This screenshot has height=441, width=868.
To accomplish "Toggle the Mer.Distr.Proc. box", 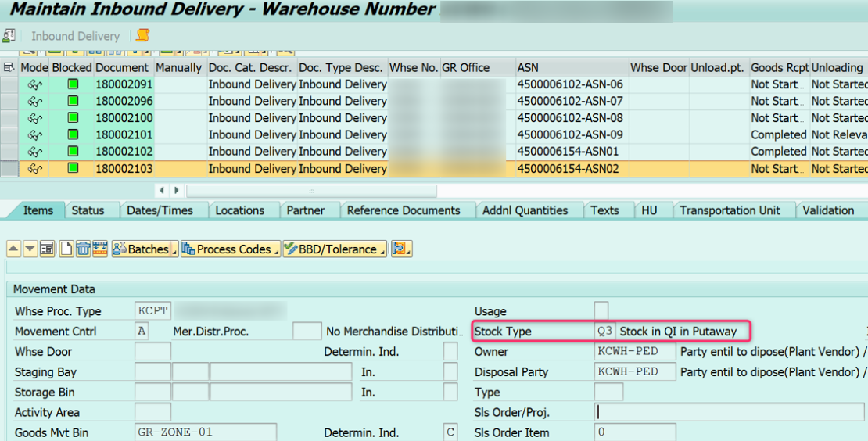I will click(307, 332).
